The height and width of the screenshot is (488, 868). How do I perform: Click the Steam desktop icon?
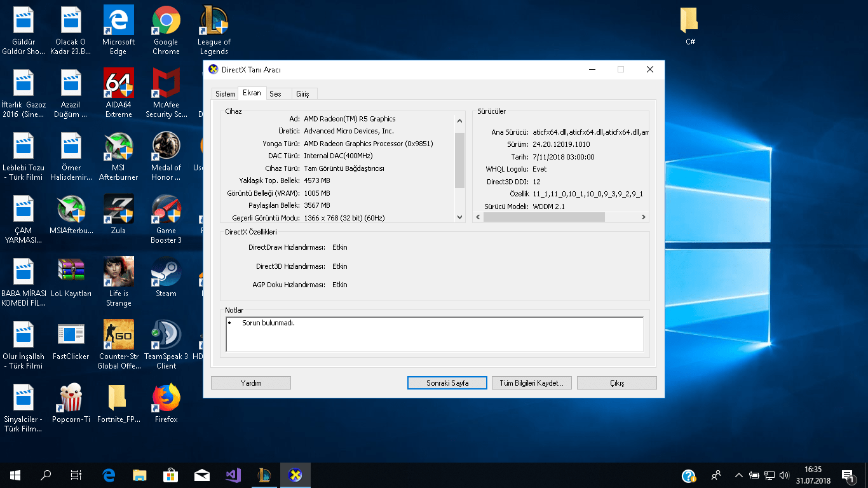pos(166,273)
